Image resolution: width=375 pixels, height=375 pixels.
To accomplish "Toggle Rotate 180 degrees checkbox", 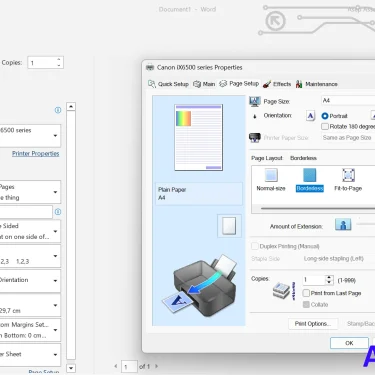I will click(x=325, y=127).
